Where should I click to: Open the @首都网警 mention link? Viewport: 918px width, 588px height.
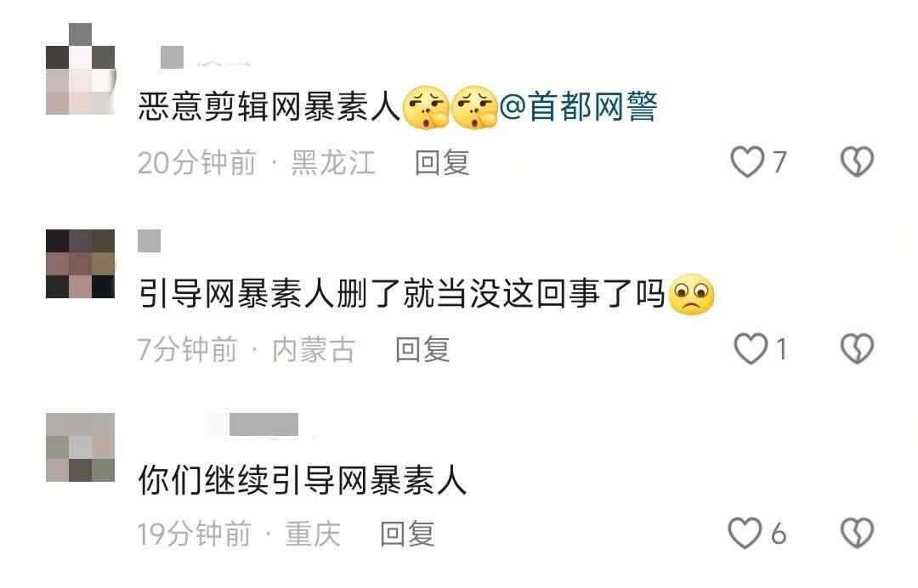579,107
